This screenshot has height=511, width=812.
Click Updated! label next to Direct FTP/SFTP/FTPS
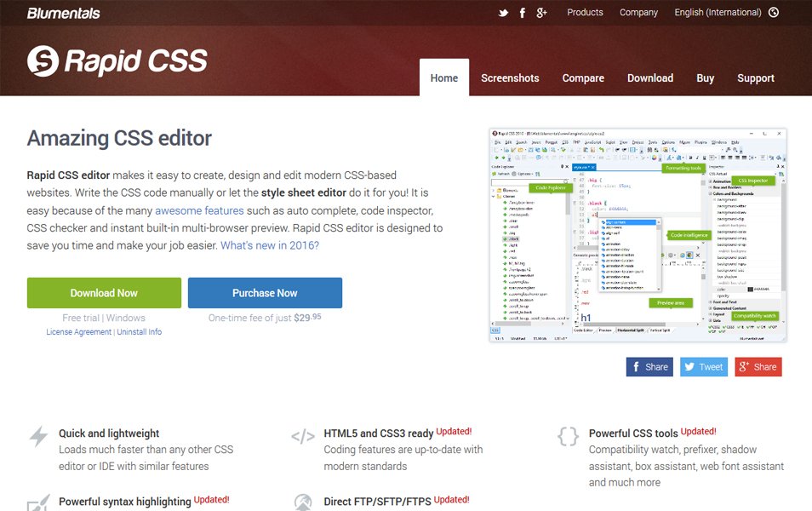point(452,500)
